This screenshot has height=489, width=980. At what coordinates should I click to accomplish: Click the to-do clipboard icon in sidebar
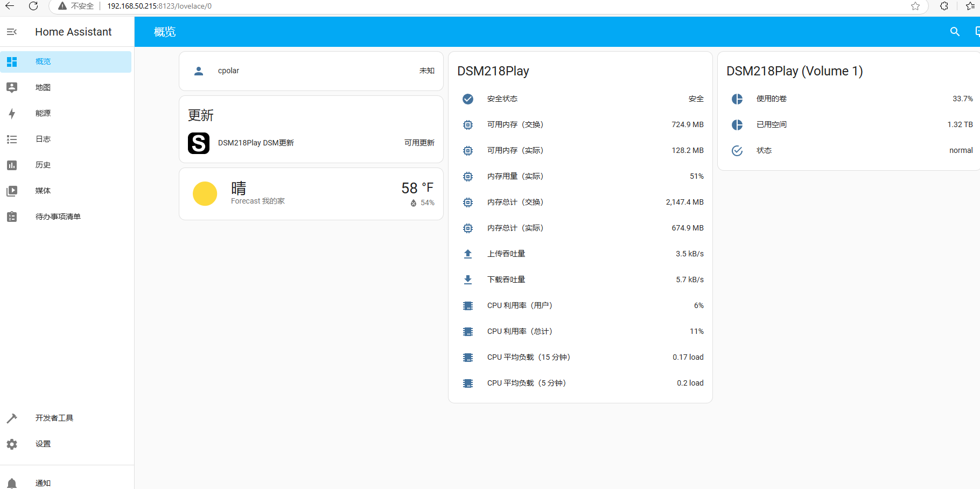pyautogui.click(x=12, y=217)
